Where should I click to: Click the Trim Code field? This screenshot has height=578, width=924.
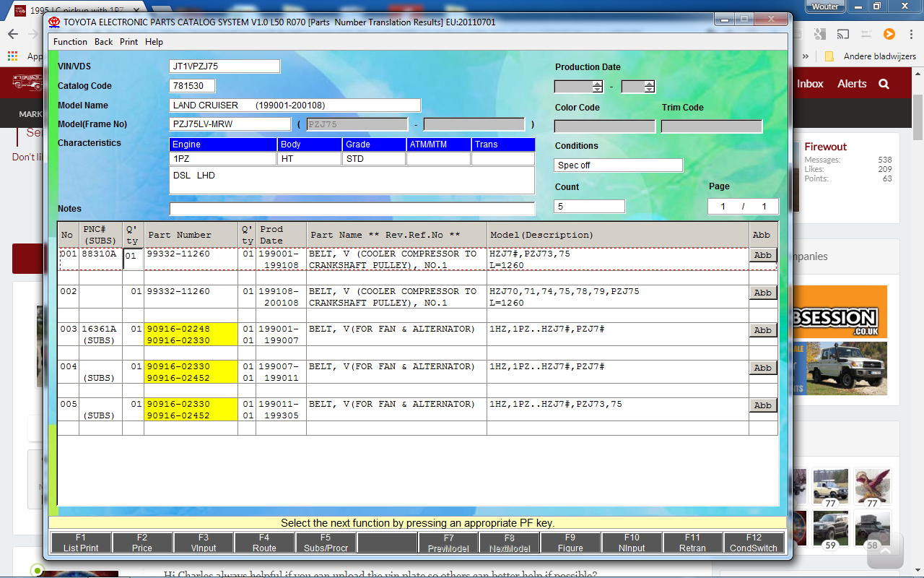(712, 126)
